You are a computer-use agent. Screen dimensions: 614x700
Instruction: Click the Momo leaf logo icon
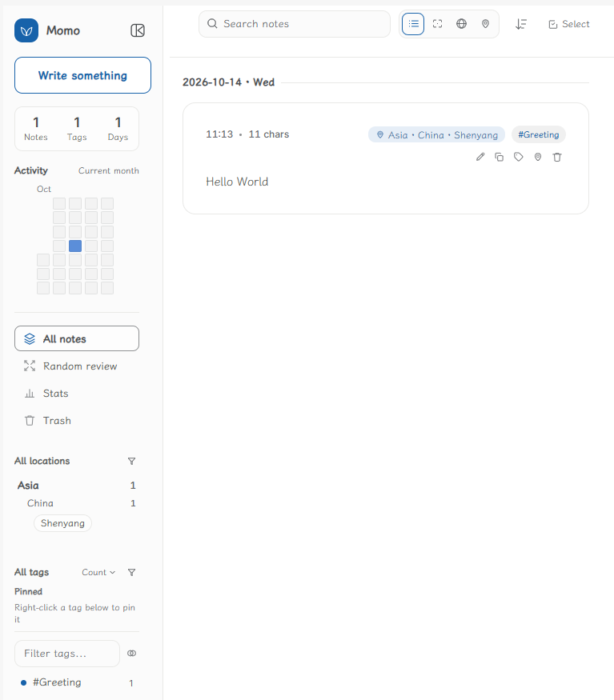26,30
